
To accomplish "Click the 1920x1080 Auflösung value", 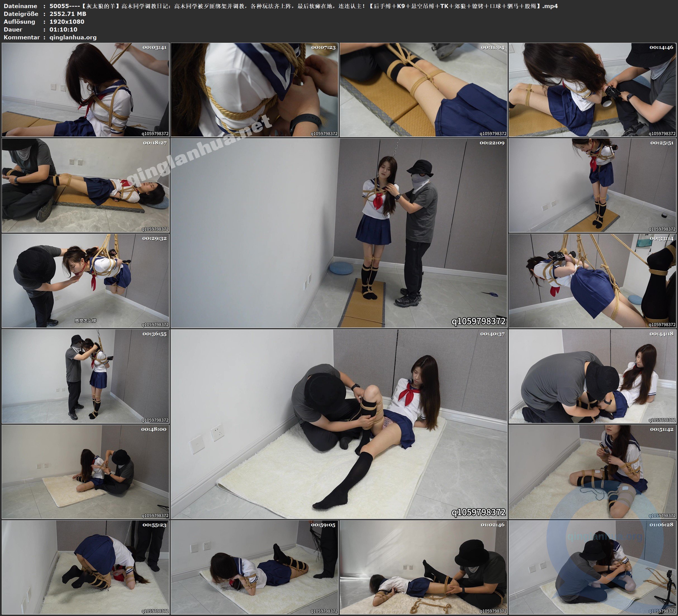I will tap(66, 22).
